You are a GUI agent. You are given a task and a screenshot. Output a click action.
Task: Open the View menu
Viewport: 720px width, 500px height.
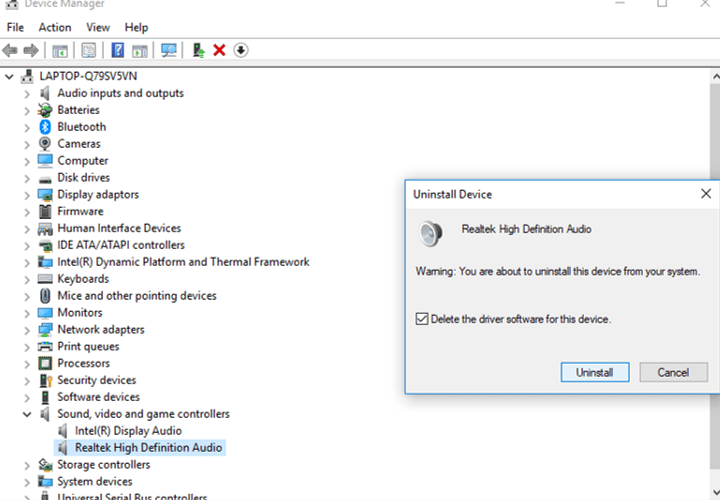98,28
